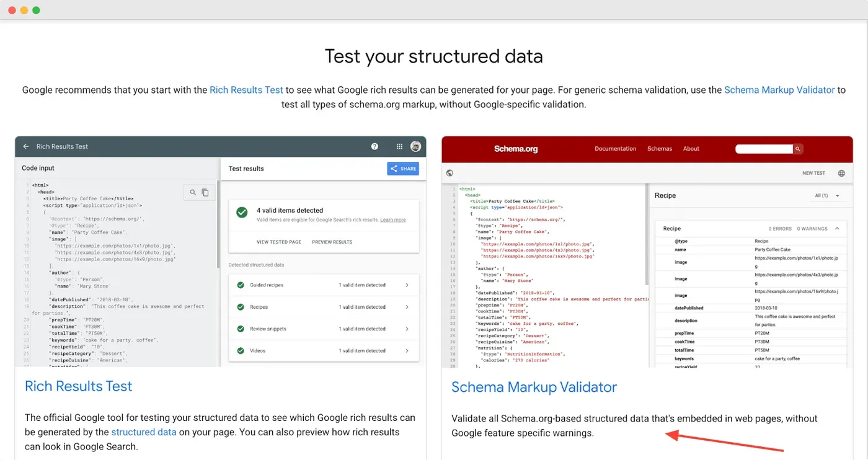Click the blue SHARE button
This screenshot has width=868, height=460.
pyautogui.click(x=403, y=169)
